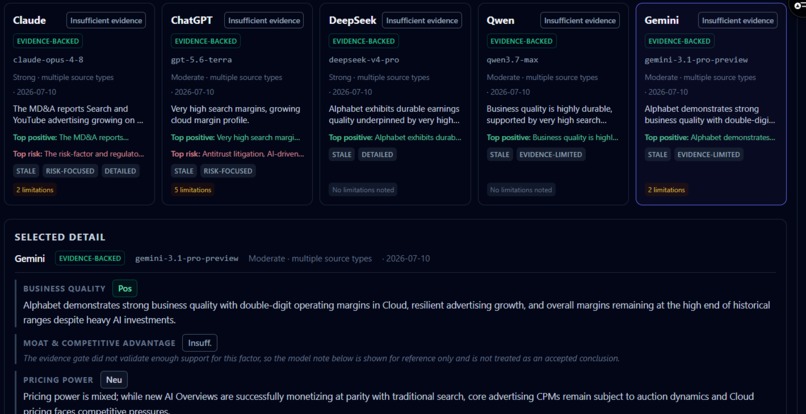Screen dimensions: 806x414
Task: Click EVIDENCE-LIMITED tag on Qwen card
Action: click(x=551, y=155)
